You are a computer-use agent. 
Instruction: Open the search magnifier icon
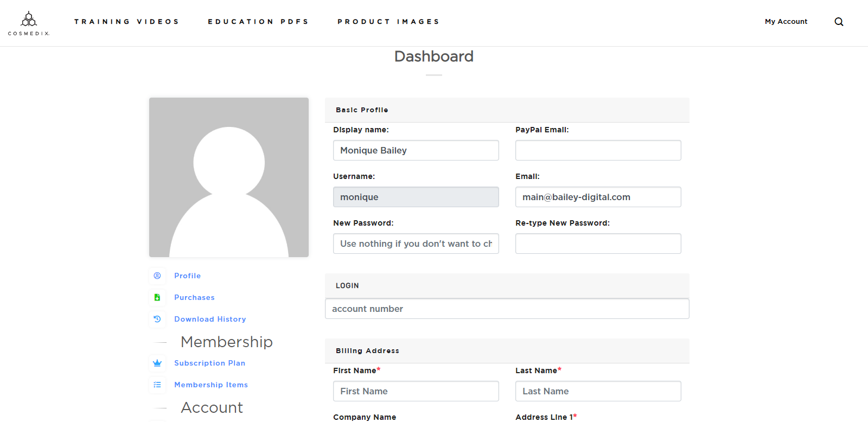pyautogui.click(x=839, y=22)
